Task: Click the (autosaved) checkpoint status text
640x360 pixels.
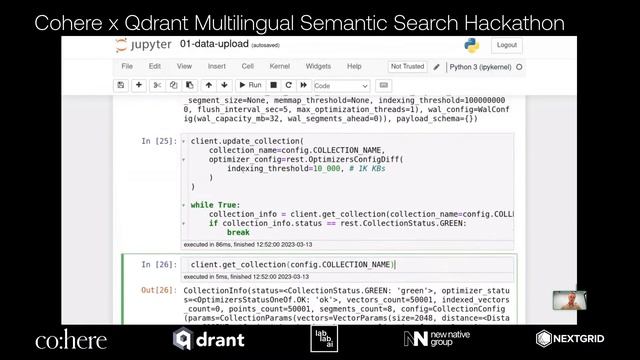Action: [x=265, y=45]
